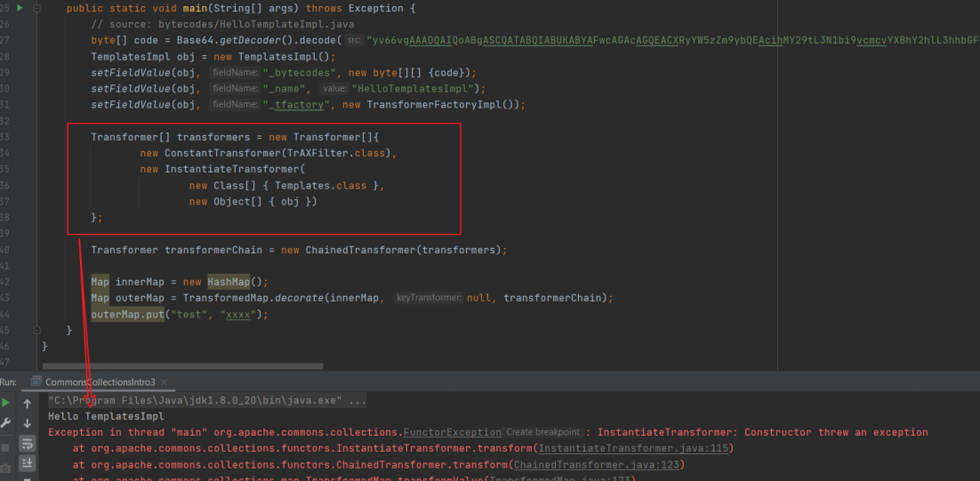Screen dimensions: 980x481
Task: Click 'InstantiateTransformer(' on line 35
Action: (235, 169)
